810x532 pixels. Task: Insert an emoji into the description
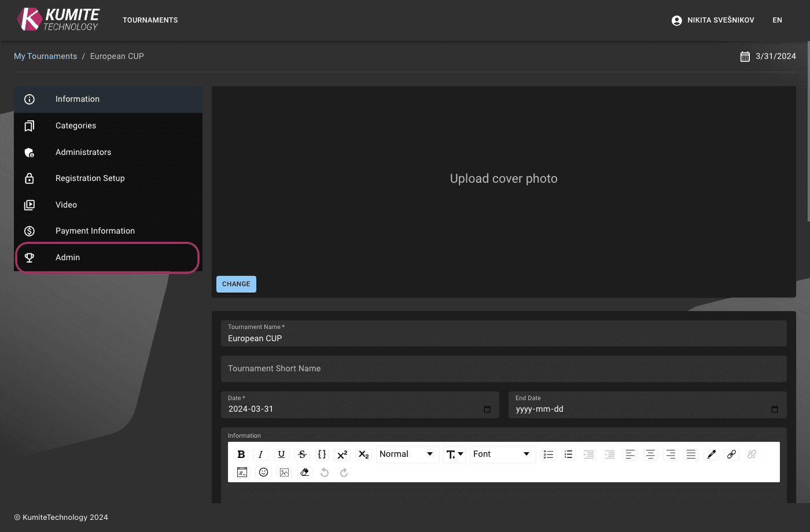[263, 472]
